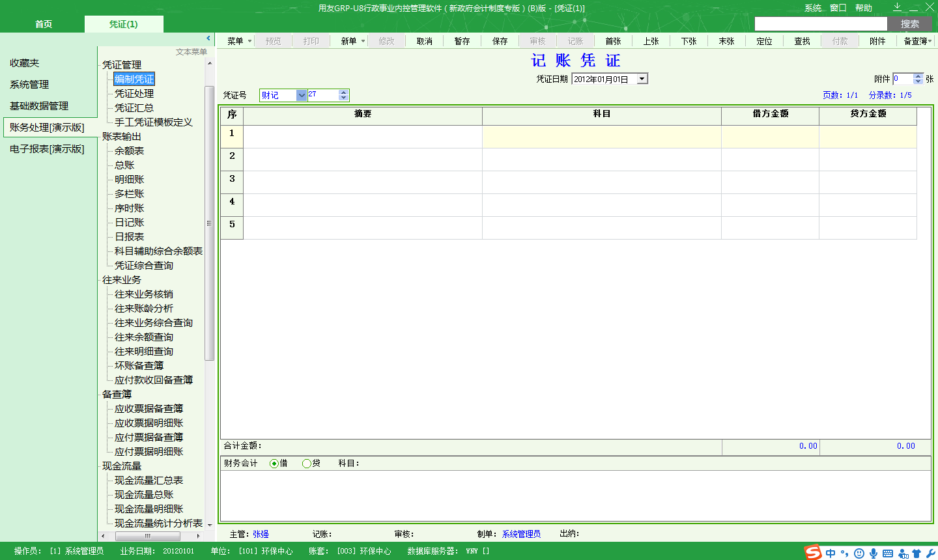Open the Sogou skin shirt icon
This screenshot has width=938, height=560.
917,553
